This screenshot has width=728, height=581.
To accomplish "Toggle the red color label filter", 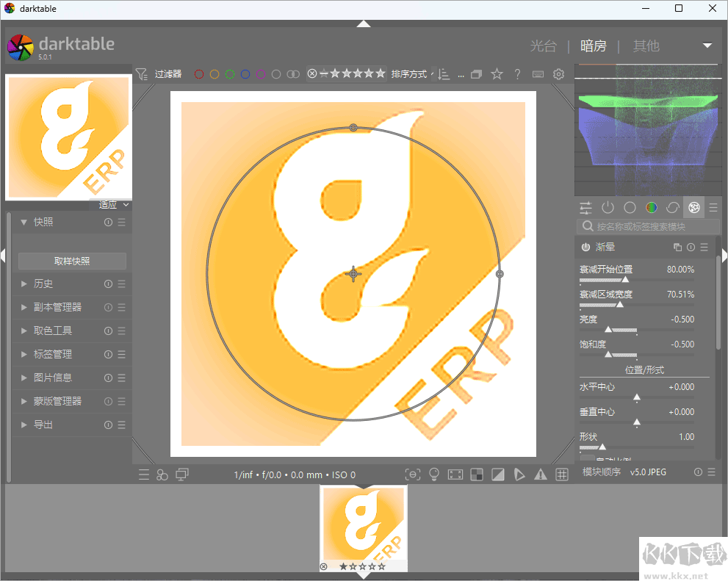I will click(x=199, y=74).
